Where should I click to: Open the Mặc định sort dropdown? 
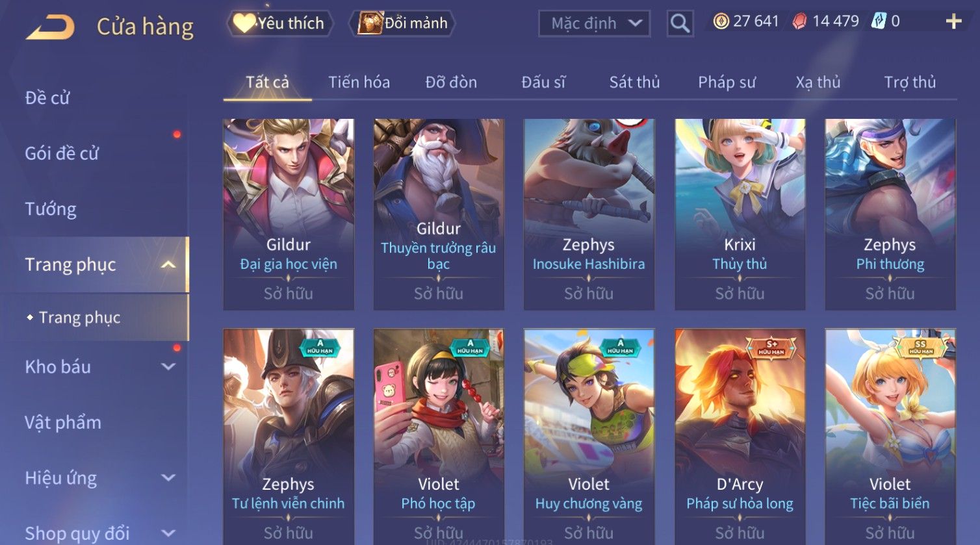[x=594, y=23]
